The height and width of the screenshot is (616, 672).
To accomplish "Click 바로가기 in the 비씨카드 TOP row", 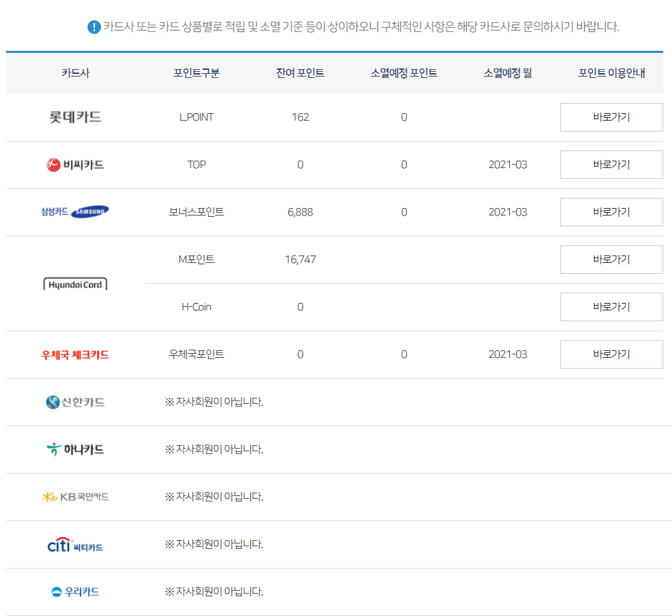I will click(611, 165).
